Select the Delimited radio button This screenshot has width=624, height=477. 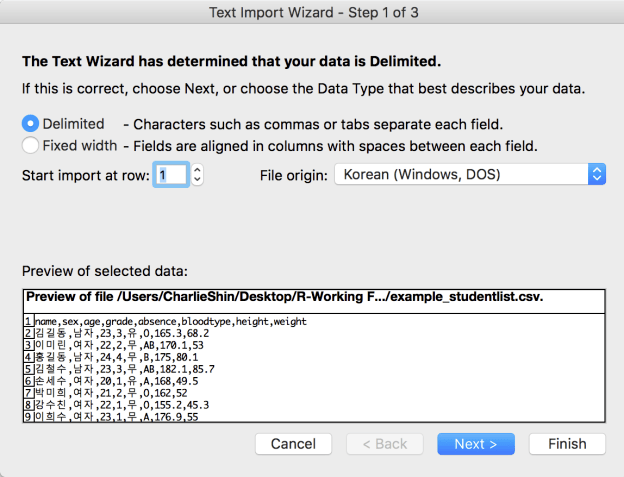pyautogui.click(x=30, y=124)
